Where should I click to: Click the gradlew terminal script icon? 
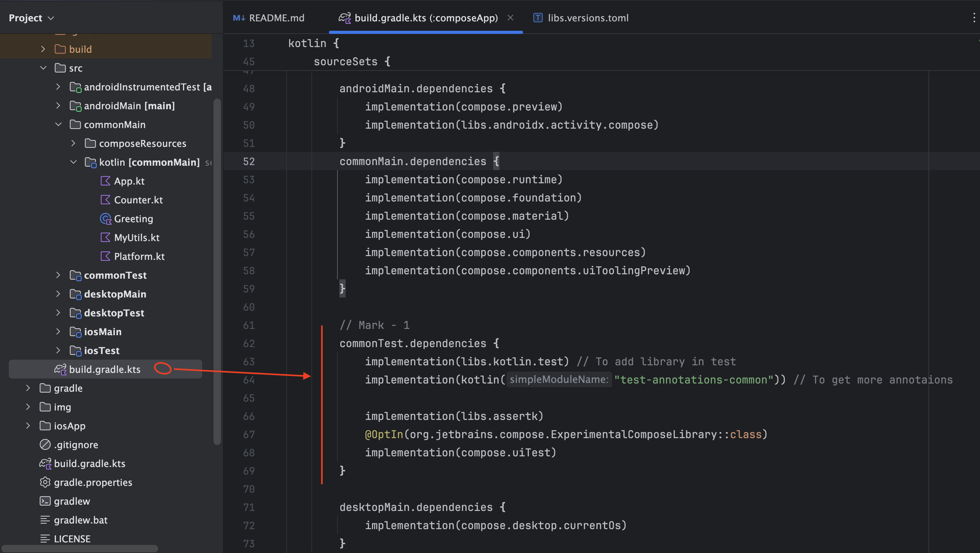pyautogui.click(x=45, y=501)
